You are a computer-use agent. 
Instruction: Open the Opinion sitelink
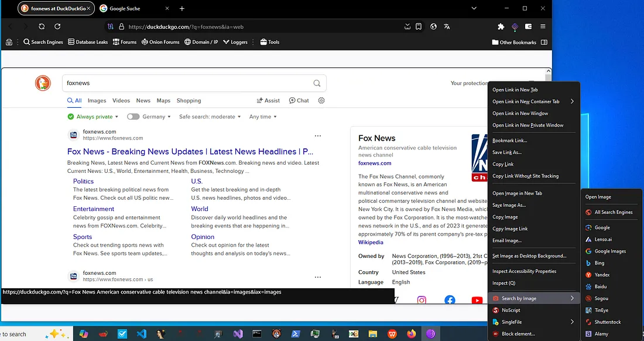click(203, 237)
